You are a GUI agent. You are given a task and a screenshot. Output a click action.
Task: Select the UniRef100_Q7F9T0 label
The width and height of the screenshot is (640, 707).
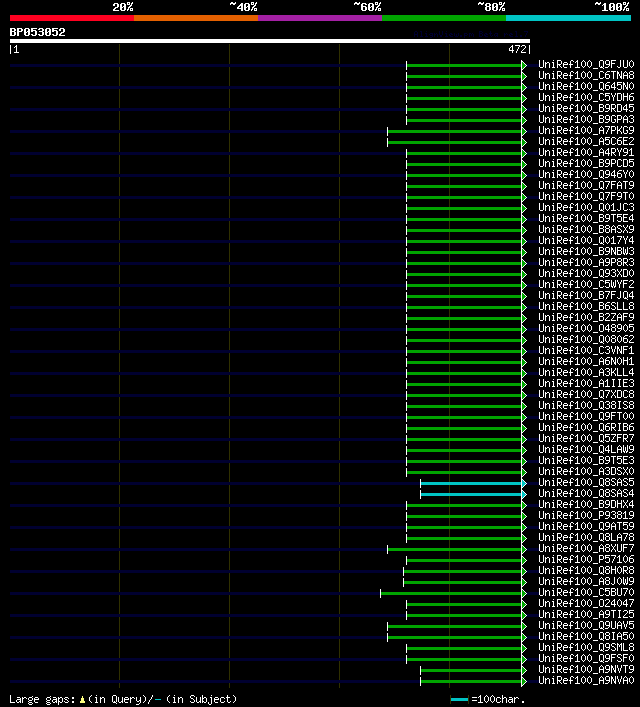tap(586, 197)
